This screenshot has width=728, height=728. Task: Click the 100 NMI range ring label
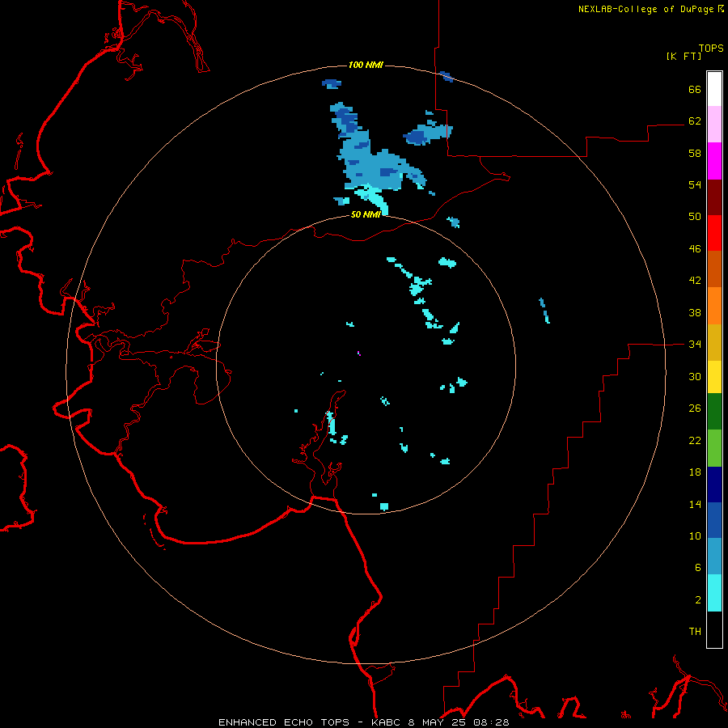coord(366,65)
